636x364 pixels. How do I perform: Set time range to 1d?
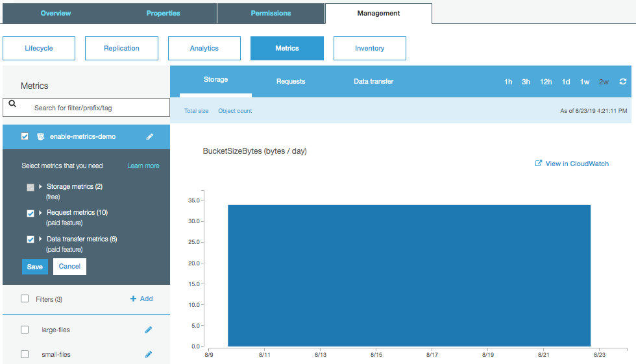point(565,82)
